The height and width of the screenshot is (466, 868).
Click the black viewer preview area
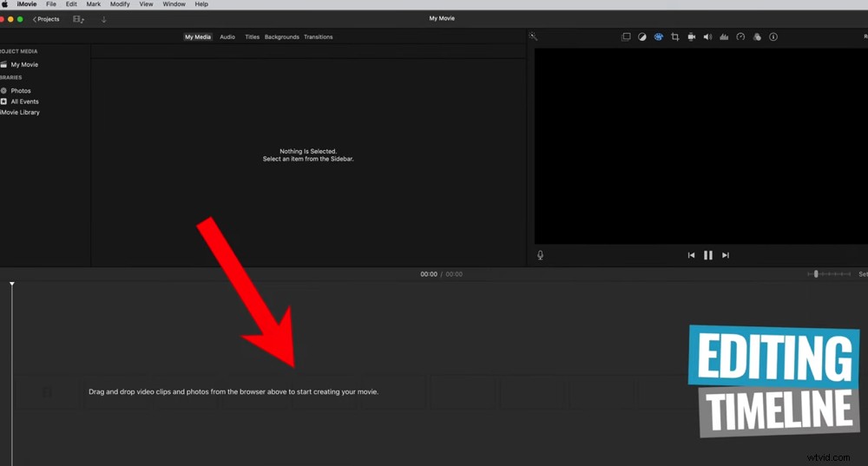coord(700,146)
